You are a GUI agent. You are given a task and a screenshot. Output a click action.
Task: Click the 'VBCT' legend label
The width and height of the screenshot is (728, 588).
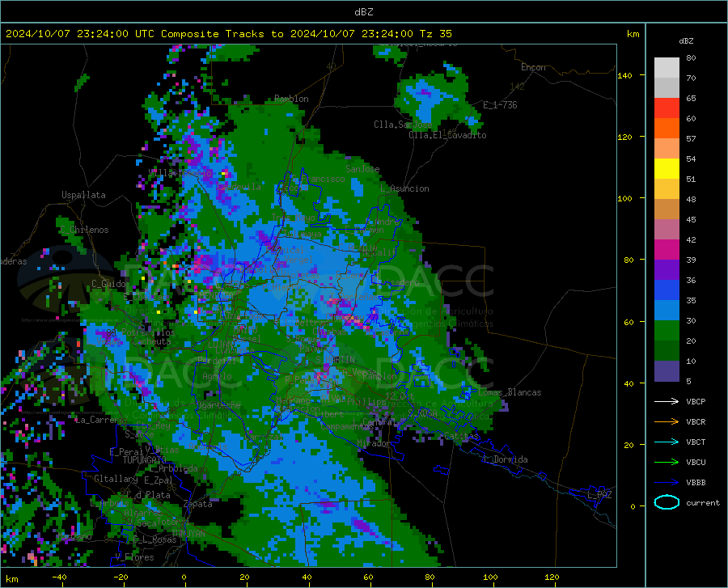pyautogui.click(x=696, y=442)
